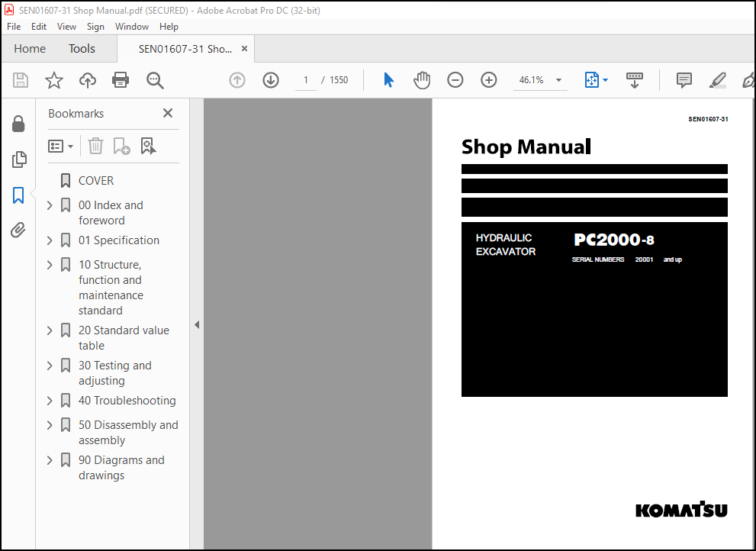
Task: Open the Help menu
Action: pos(169,27)
